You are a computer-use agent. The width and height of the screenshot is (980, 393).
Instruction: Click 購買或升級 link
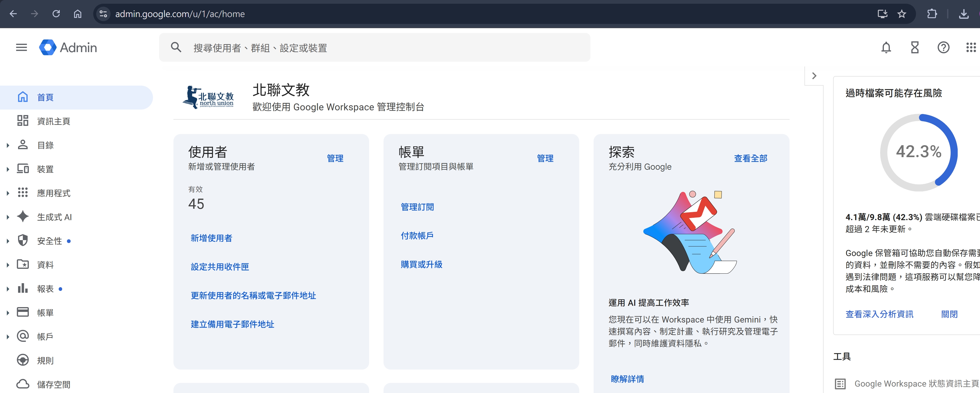point(421,264)
